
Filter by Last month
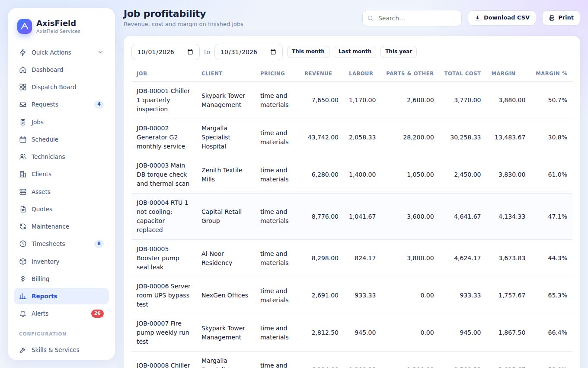[355, 52]
